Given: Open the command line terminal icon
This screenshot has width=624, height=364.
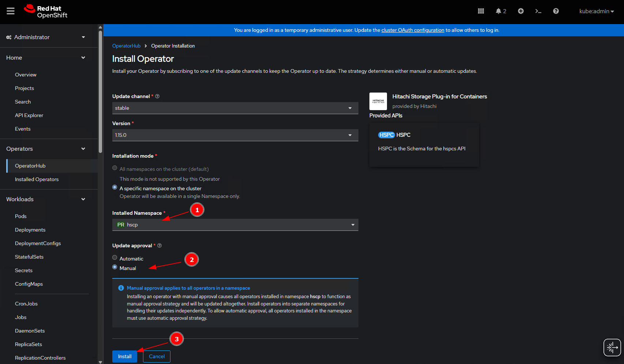Looking at the screenshot, I should pyautogui.click(x=538, y=11).
